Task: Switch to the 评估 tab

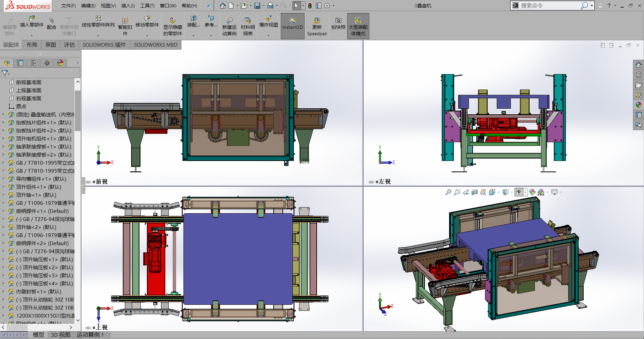Action: 69,45
